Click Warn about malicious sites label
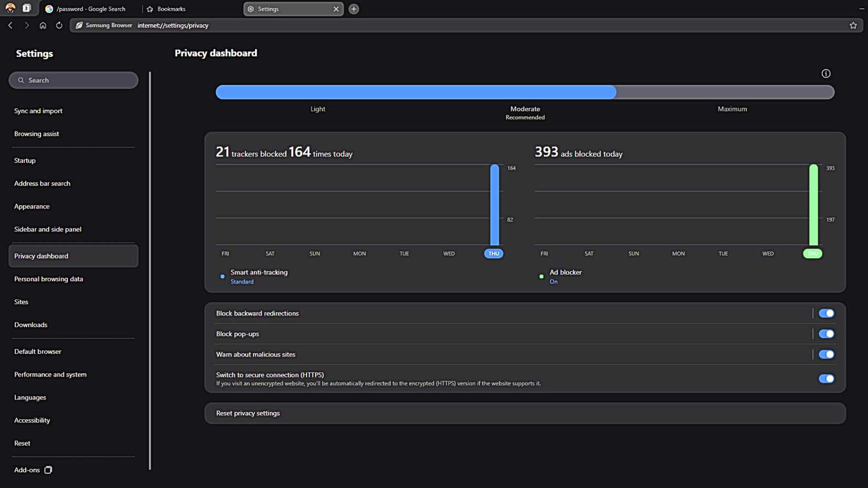This screenshot has width=868, height=488. pyautogui.click(x=256, y=354)
